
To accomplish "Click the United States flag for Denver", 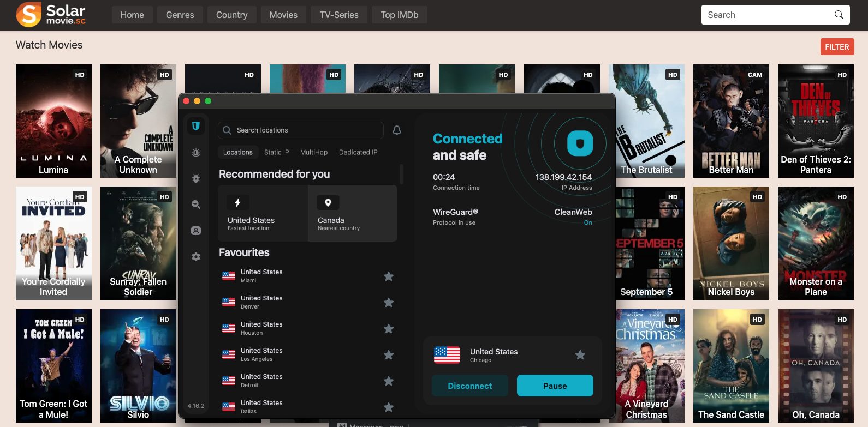I will click(229, 302).
